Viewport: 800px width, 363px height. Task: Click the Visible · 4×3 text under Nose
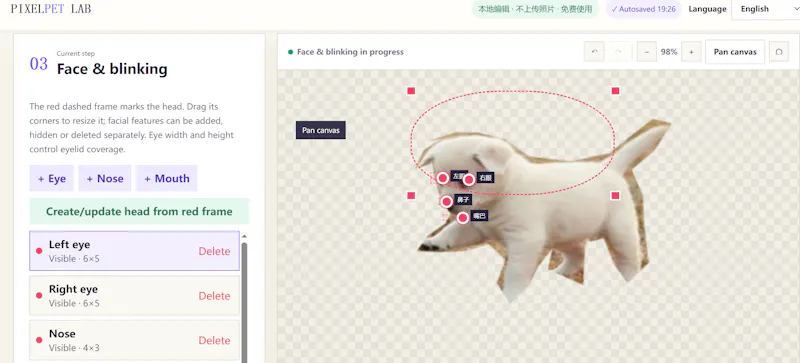click(x=74, y=348)
